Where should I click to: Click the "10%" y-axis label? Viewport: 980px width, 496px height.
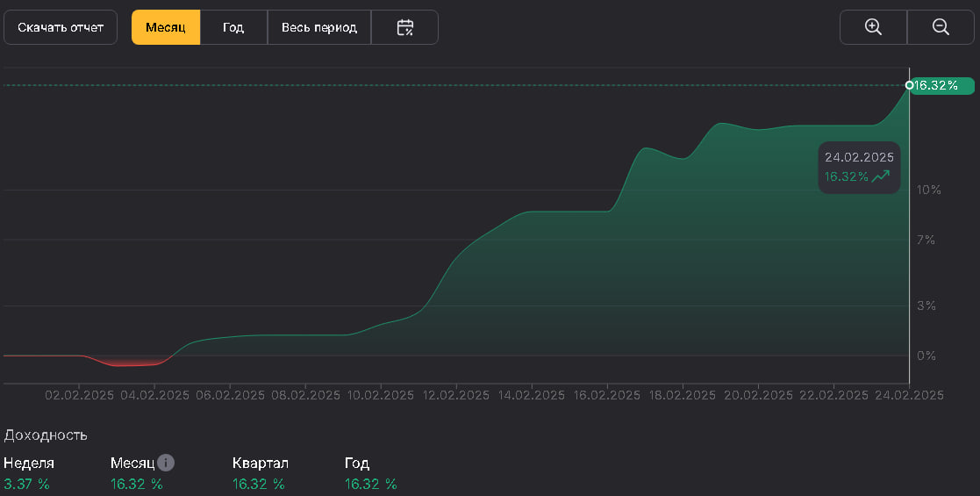pos(929,190)
